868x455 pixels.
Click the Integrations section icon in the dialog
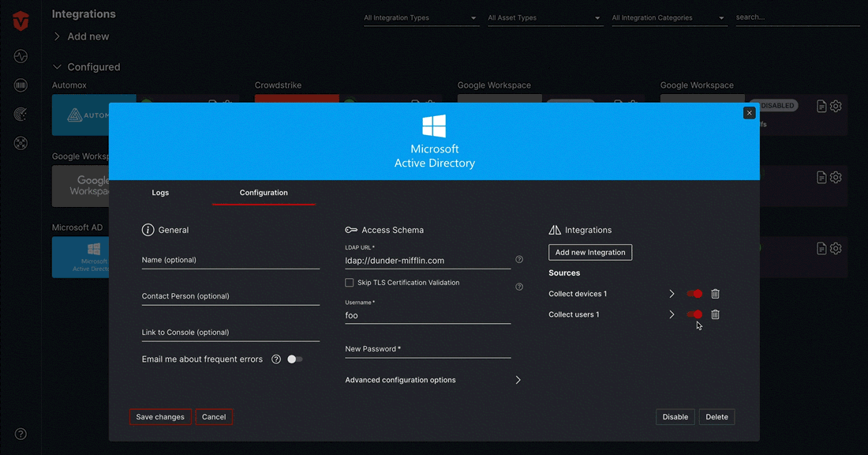point(555,230)
